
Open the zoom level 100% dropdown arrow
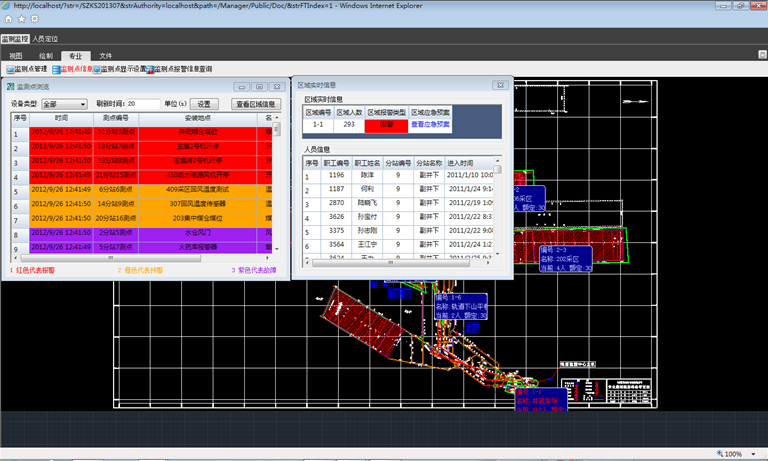point(755,453)
